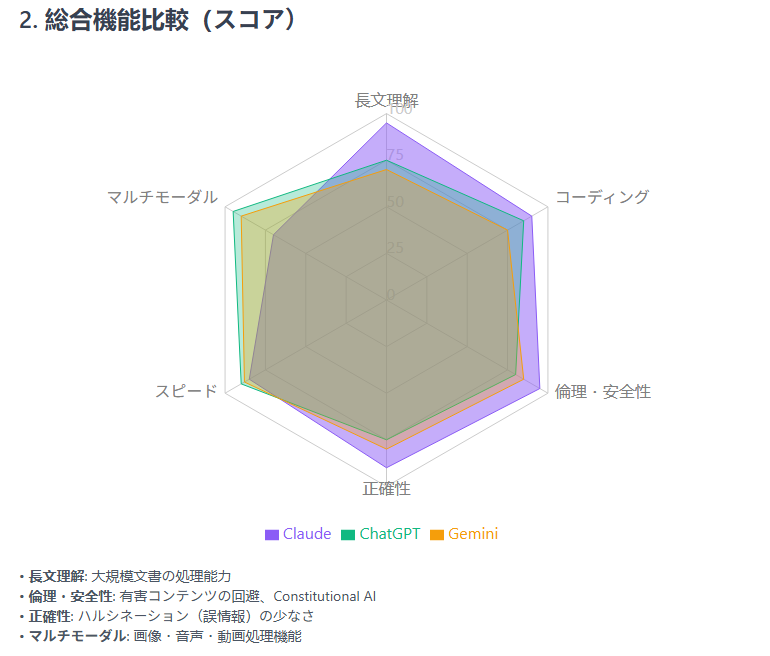Image resolution: width=770 pixels, height=656 pixels.
Task: Click the 正確性 axis label below the chart
Action: (386, 489)
